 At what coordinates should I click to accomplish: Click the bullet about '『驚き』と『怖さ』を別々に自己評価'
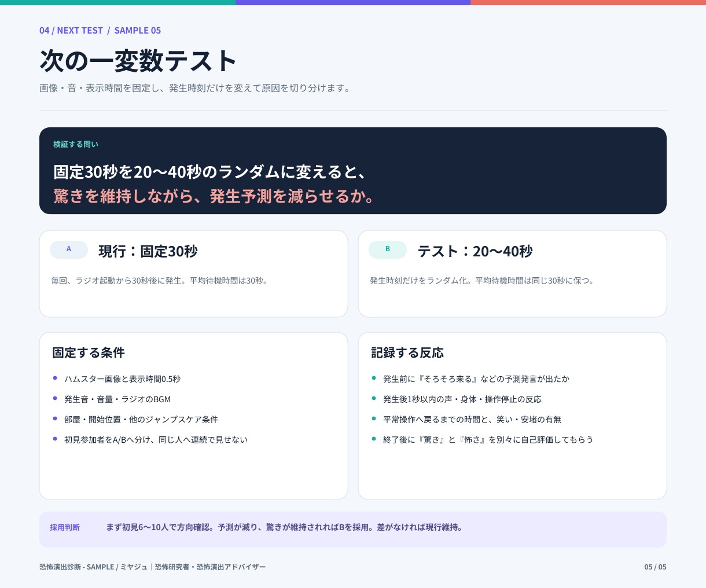tap(488, 440)
